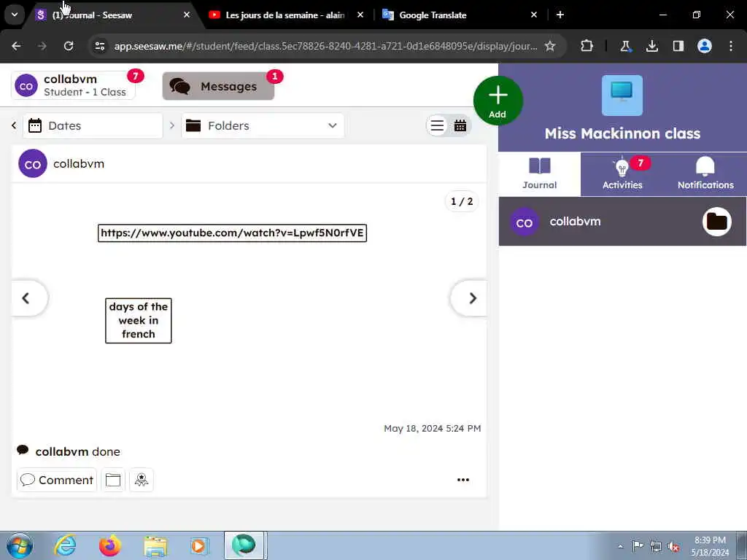Open the Messages inbox

click(218, 86)
